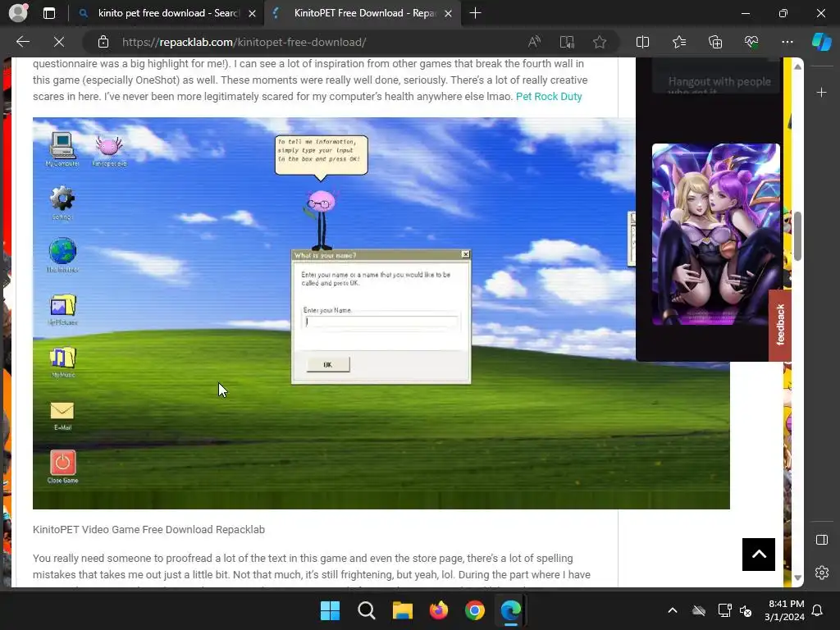Add this page to favorites
The height and width of the screenshot is (630, 840).
(x=600, y=42)
